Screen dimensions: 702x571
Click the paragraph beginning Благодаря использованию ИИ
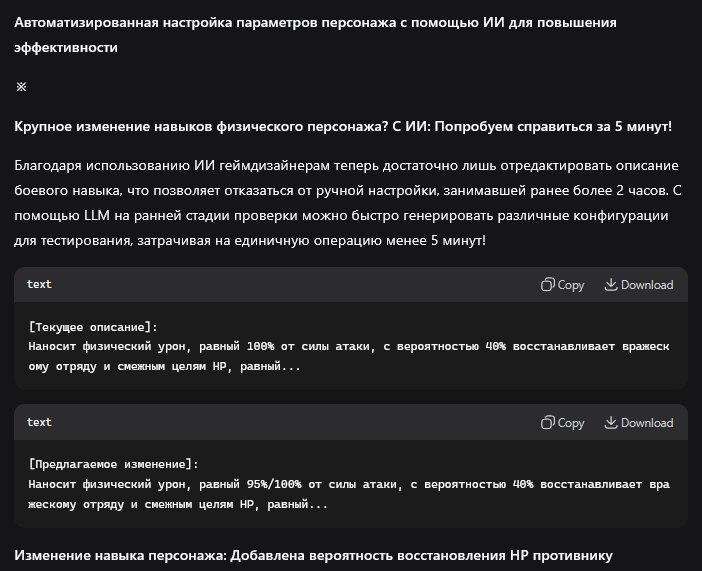pyautogui.click(x=348, y=203)
